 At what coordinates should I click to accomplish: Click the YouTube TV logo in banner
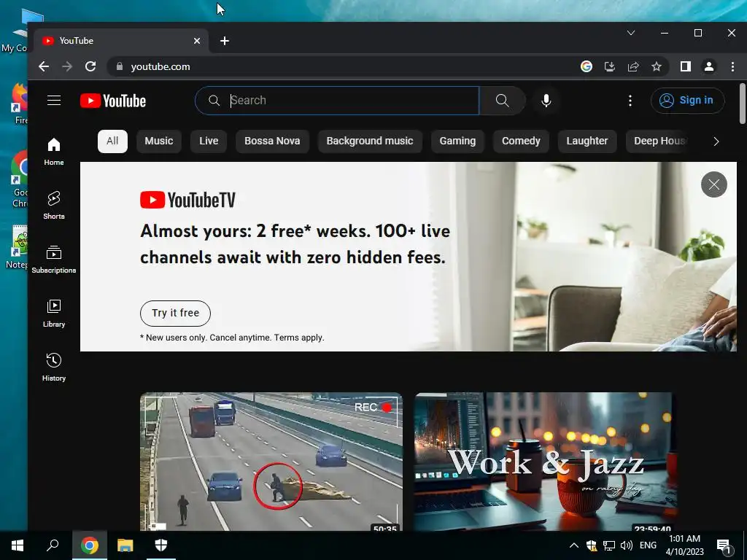pos(187,200)
